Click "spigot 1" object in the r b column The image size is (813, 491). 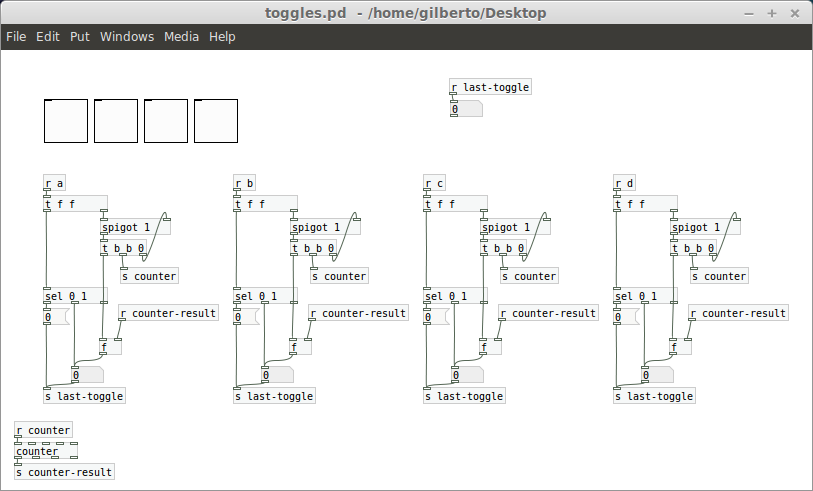(320, 228)
